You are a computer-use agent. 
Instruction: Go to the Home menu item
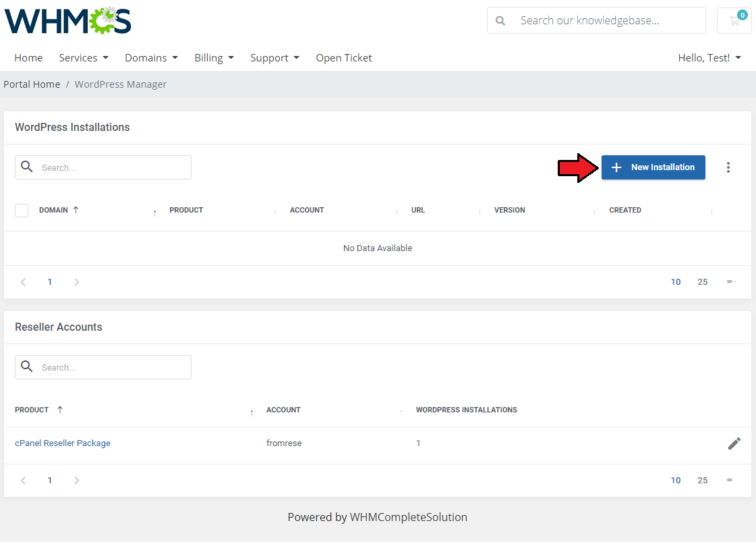click(28, 58)
